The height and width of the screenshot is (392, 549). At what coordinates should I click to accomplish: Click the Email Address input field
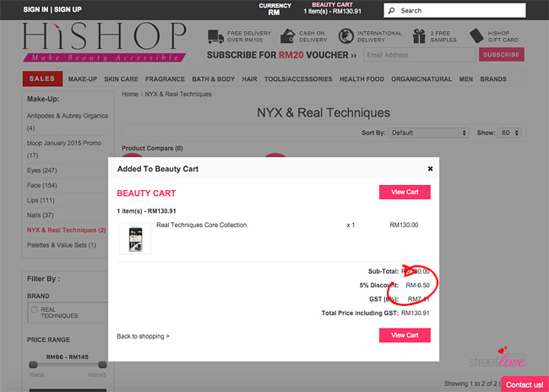(420, 55)
